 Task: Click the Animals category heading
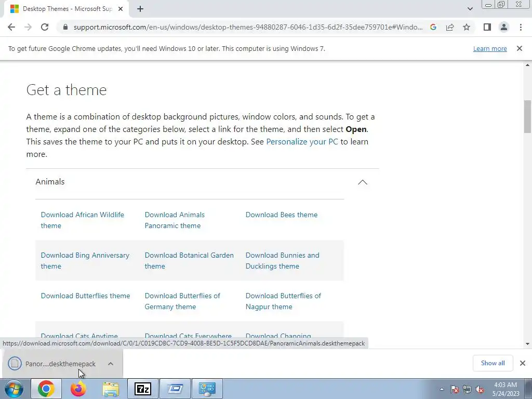pyautogui.click(x=50, y=181)
